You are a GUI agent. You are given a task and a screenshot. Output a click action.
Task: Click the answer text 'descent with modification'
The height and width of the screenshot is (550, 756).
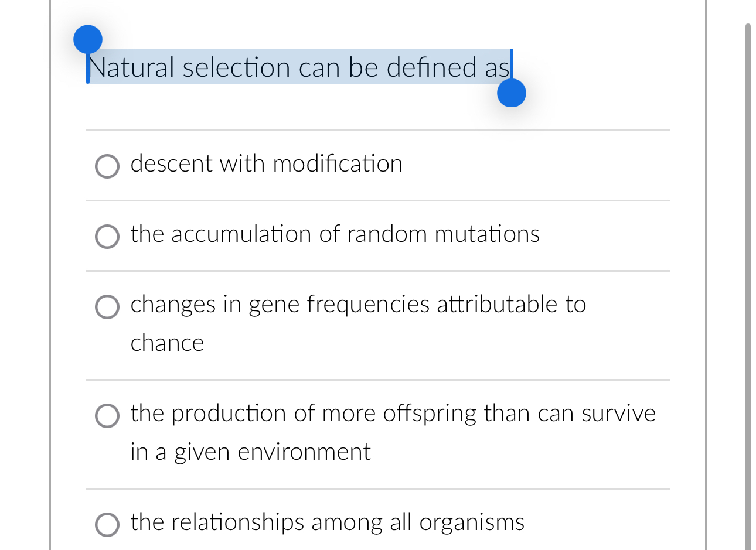pos(267,165)
